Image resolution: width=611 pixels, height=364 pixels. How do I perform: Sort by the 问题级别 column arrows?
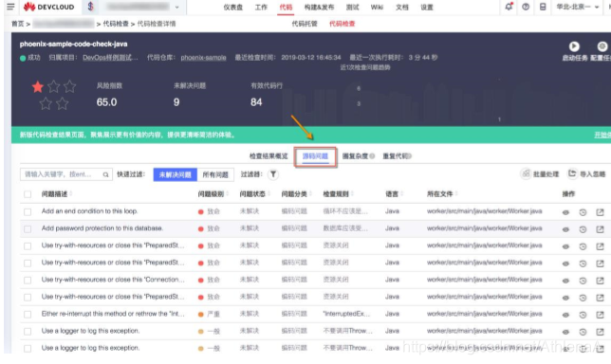click(x=227, y=194)
